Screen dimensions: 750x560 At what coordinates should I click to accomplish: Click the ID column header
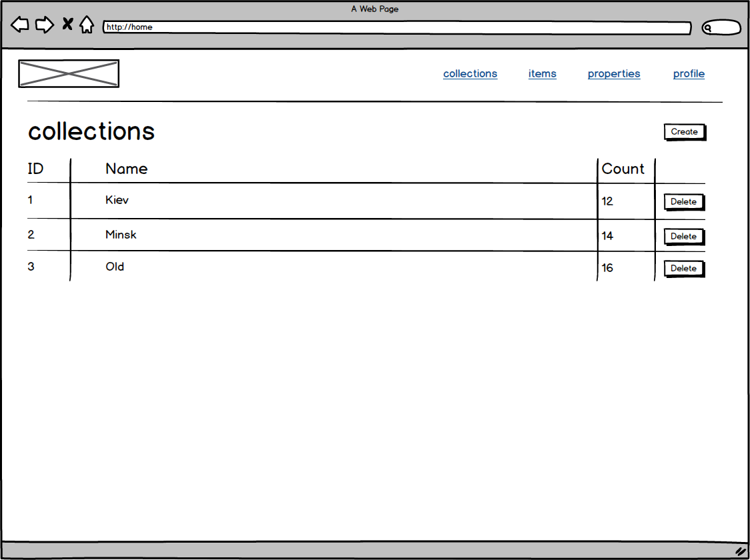point(35,169)
